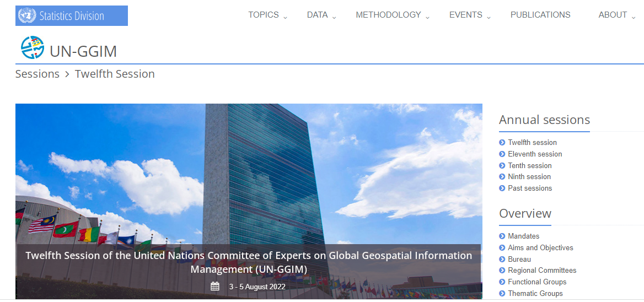Click the calendar icon beside 3 - 5 August 2022

(215, 286)
